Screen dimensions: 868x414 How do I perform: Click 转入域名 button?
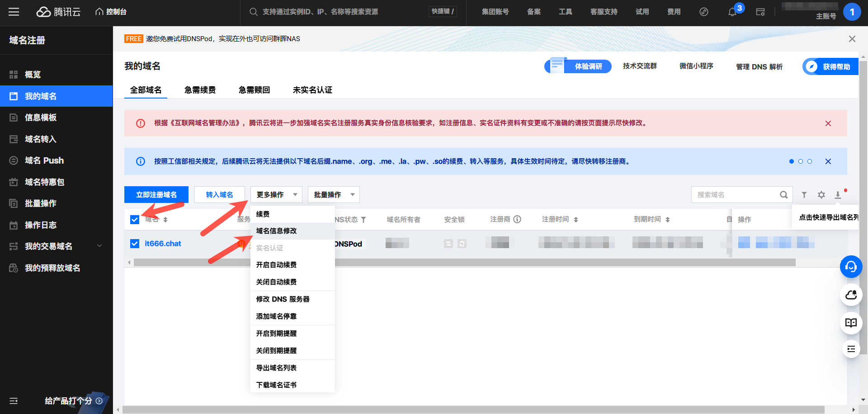(x=220, y=195)
